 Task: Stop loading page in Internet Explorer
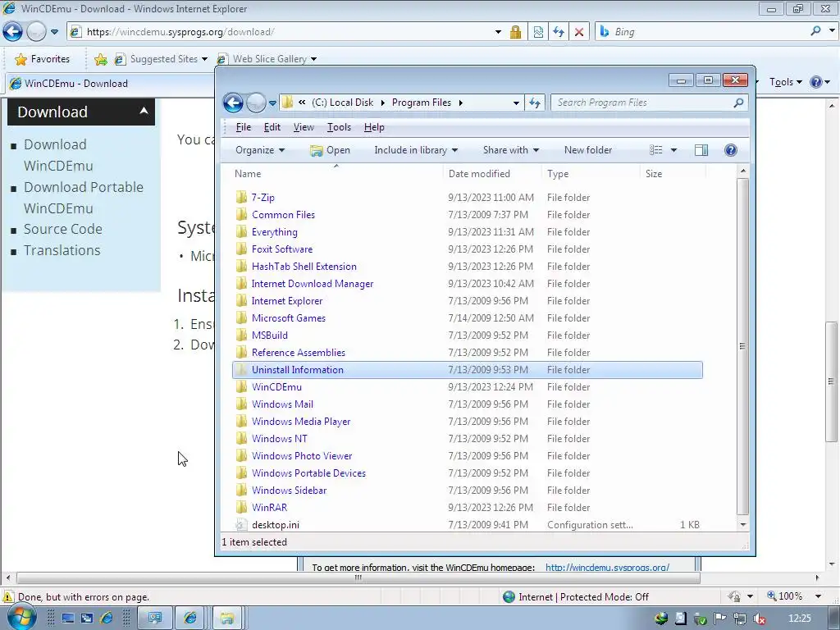pyautogui.click(x=579, y=32)
